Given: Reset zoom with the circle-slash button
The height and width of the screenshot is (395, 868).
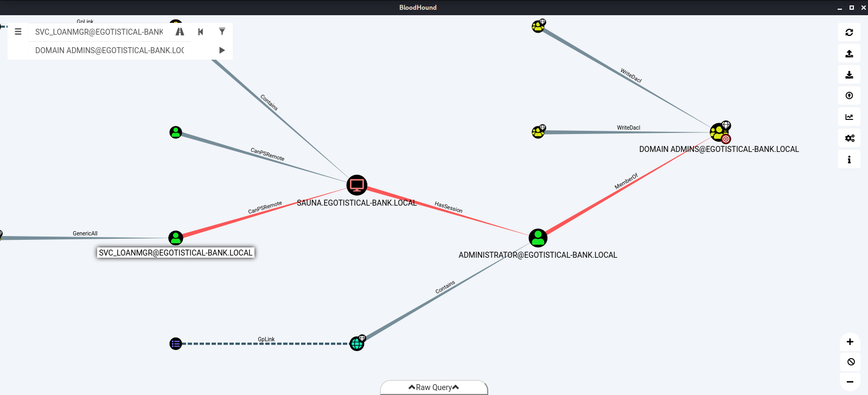Looking at the screenshot, I should coord(850,362).
